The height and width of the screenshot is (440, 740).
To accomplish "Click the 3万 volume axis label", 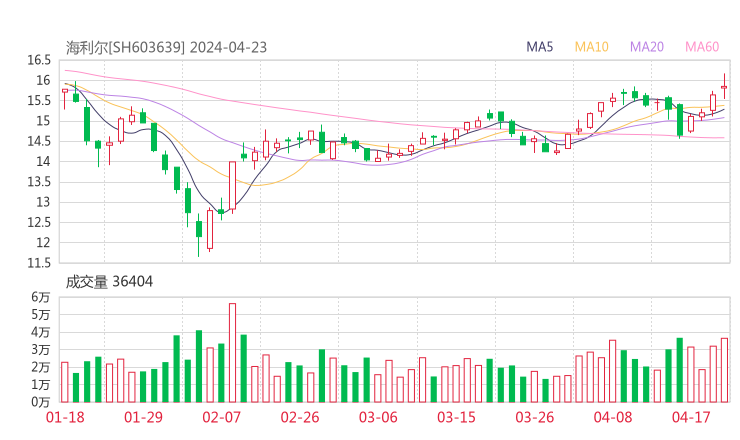I will tap(41, 350).
